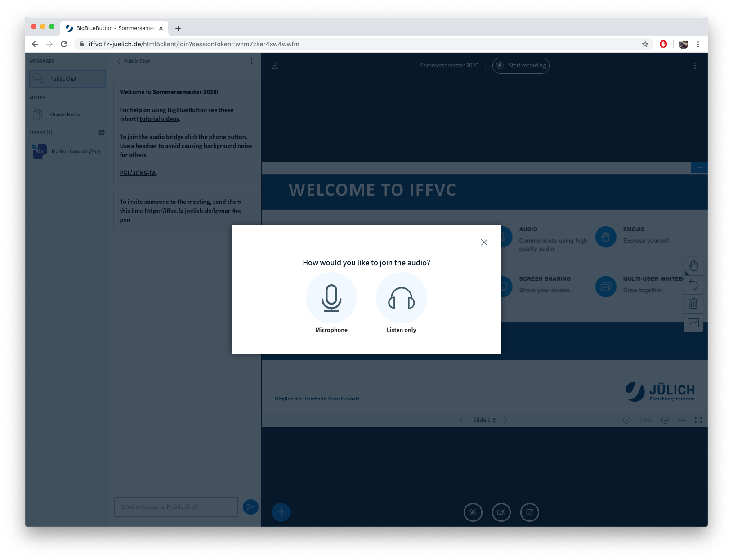Open Public Chat in messages list

(x=67, y=79)
